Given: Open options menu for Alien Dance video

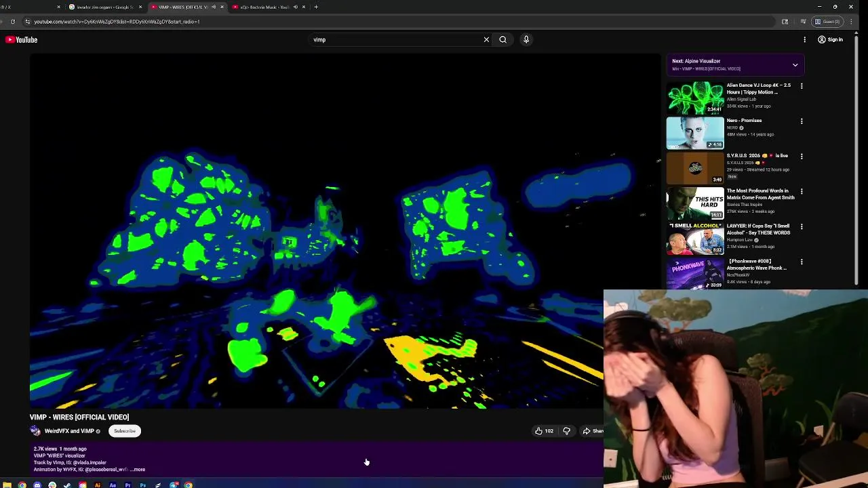Looking at the screenshot, I should point(802,86).
